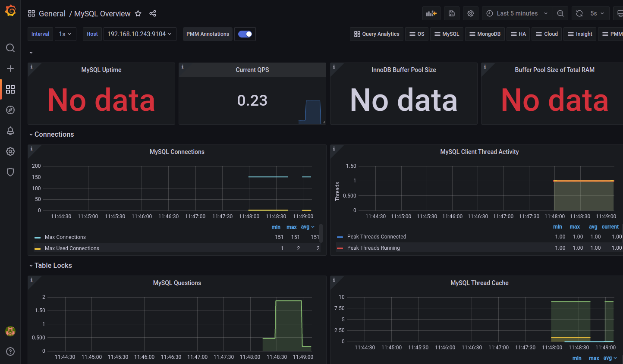623x364 pixels.
Task: Zoom out the time range
Action: click(x=560, y=13)
